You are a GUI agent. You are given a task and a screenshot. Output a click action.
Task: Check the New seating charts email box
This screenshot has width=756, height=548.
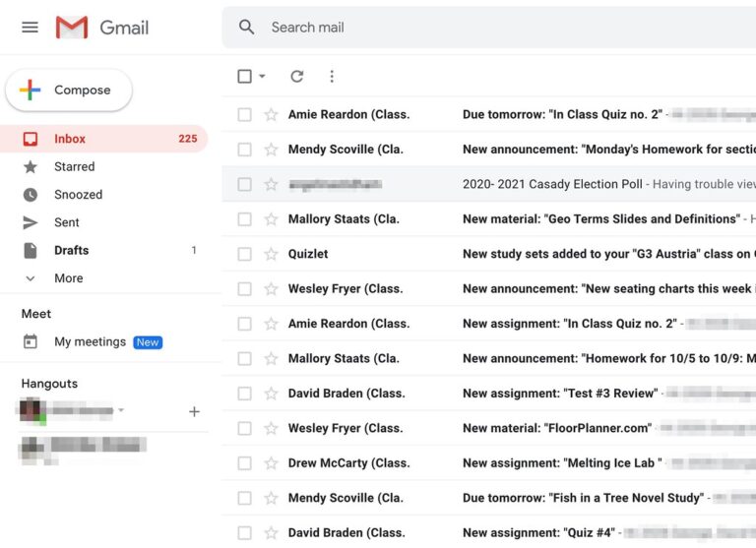point(244,288)
